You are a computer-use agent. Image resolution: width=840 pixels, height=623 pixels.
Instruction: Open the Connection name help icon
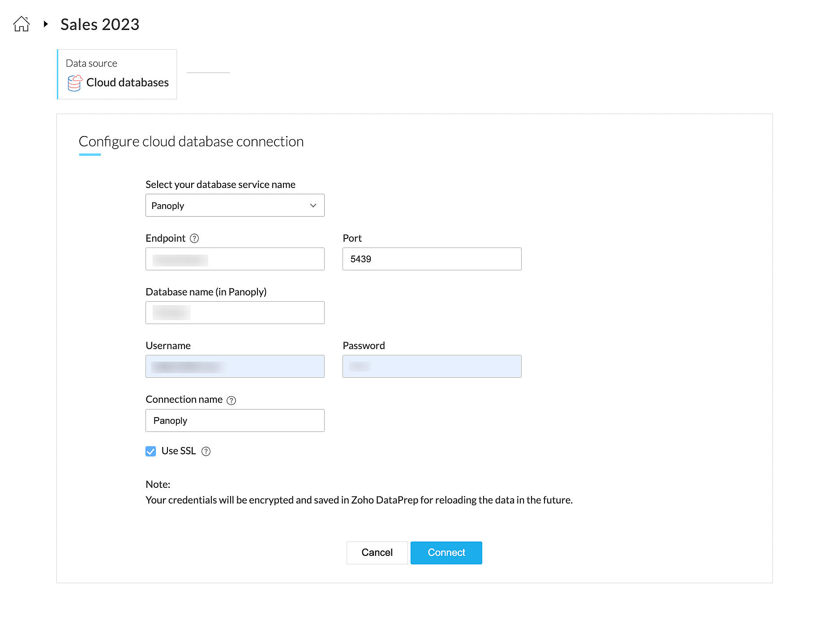[231, 400]
